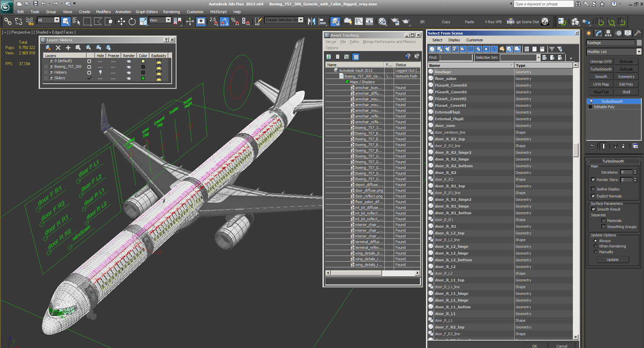Screen dimensions: 644x348
Task: Click TurboSmooth Update button
Action: (612, 260)
